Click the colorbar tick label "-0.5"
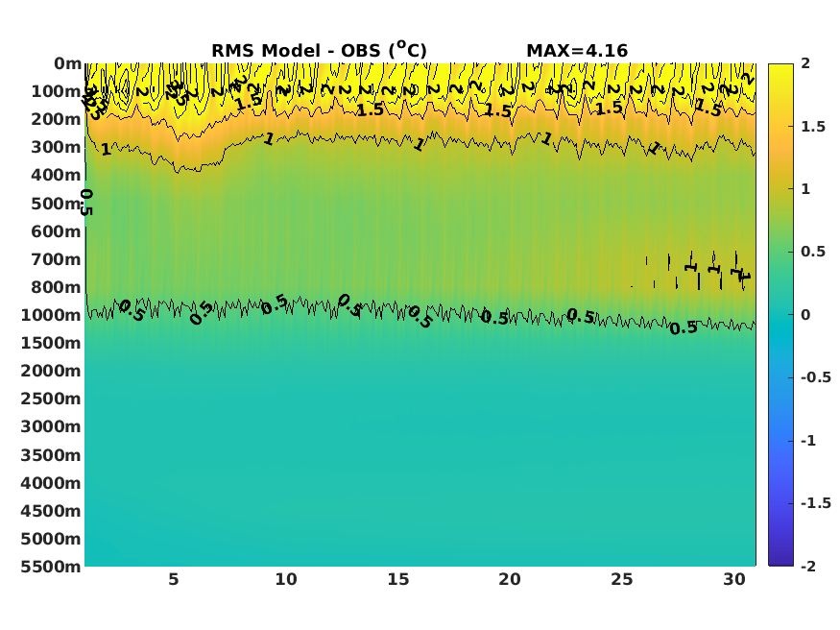The image size is (840, 630). (x=816, y=377)
